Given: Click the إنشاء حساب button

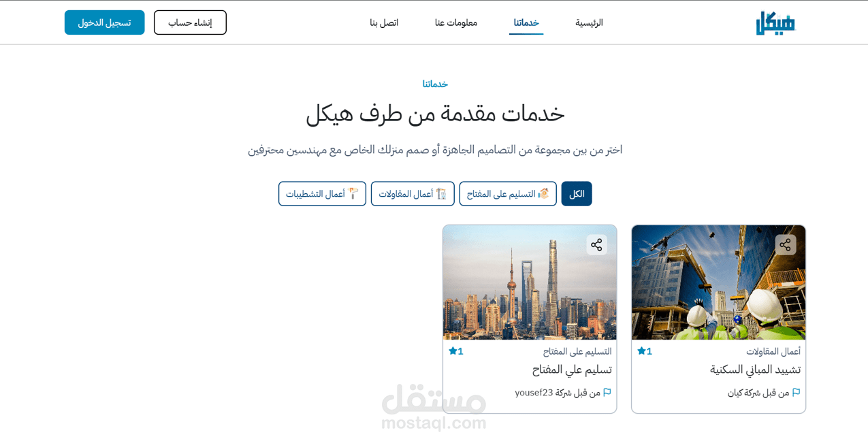Looking at the screenshot, I should 190,22.
